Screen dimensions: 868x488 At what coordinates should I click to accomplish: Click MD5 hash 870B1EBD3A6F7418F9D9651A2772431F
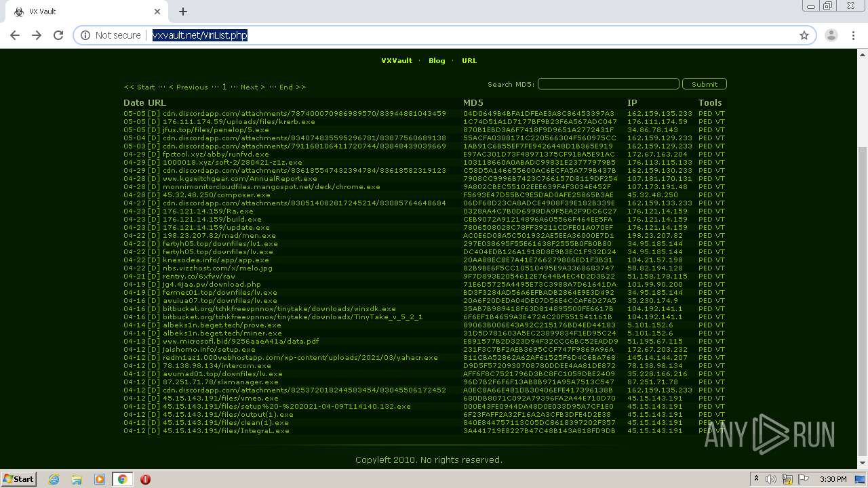pos(538,130)
